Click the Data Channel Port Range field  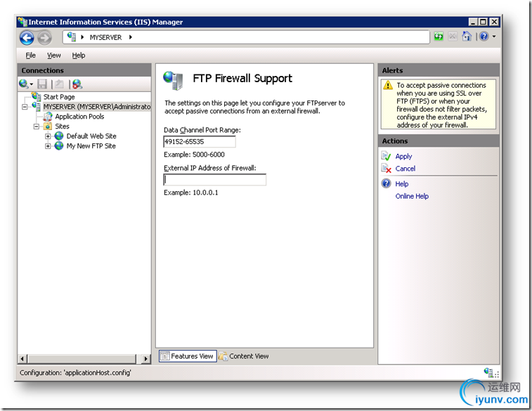[200, 142]
